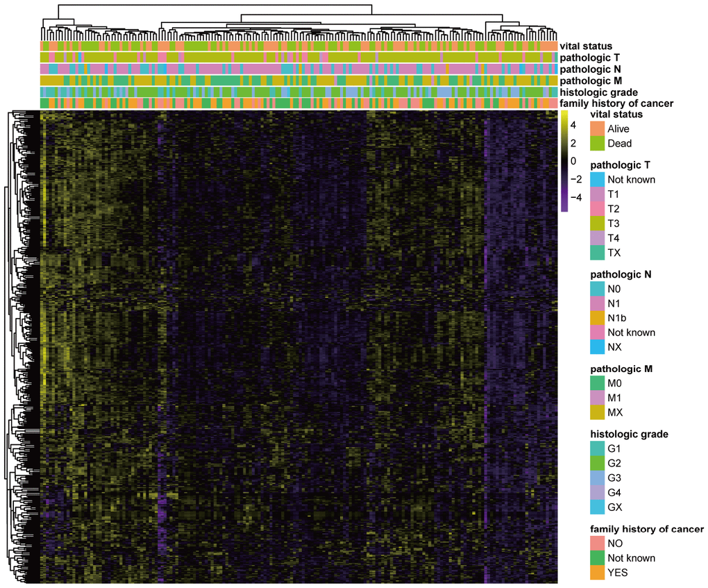Viewport: 708px width, 588px height.
Task: Select the G3 swatch in histologic grade legend
Action: click(597, 478)
